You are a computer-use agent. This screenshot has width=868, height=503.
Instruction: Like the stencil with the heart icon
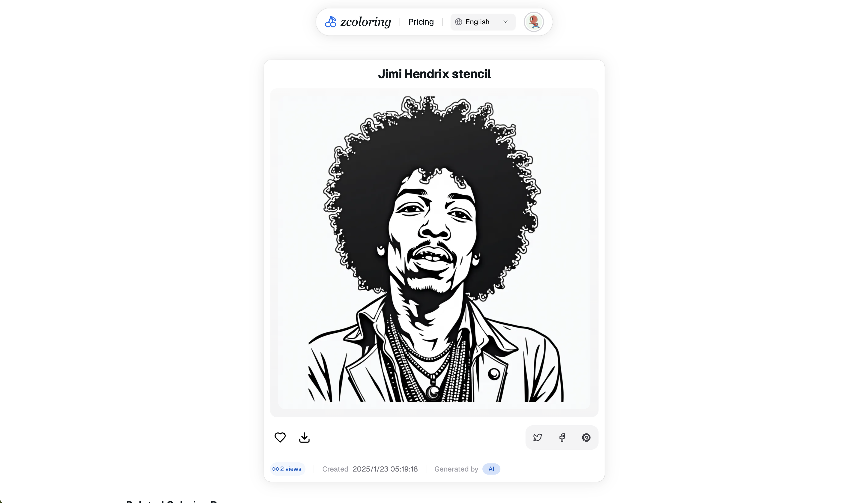[280, 437]
